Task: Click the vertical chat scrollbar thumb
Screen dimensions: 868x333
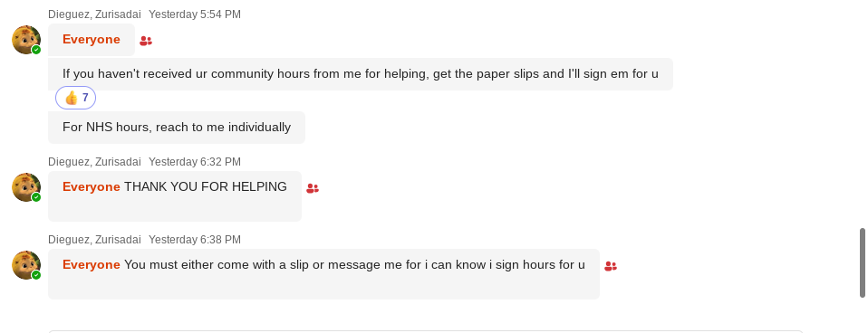Action: (x=863, y=262)
